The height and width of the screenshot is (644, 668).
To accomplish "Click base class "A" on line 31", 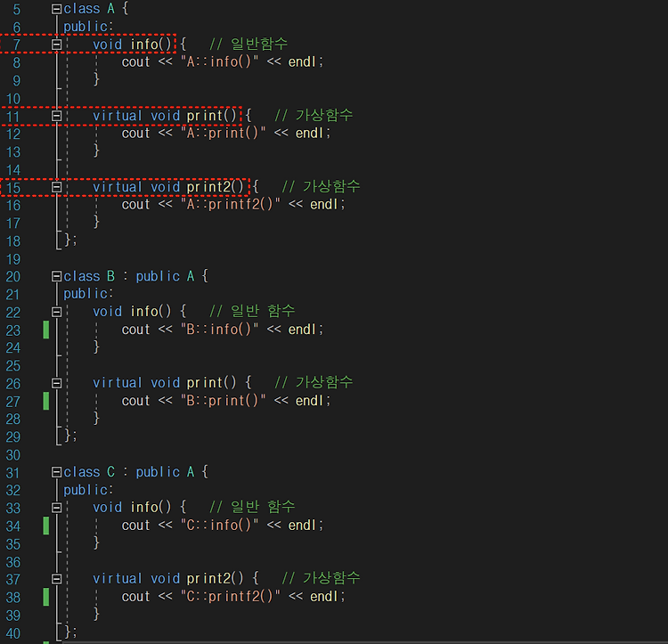I will pos(191,472).
